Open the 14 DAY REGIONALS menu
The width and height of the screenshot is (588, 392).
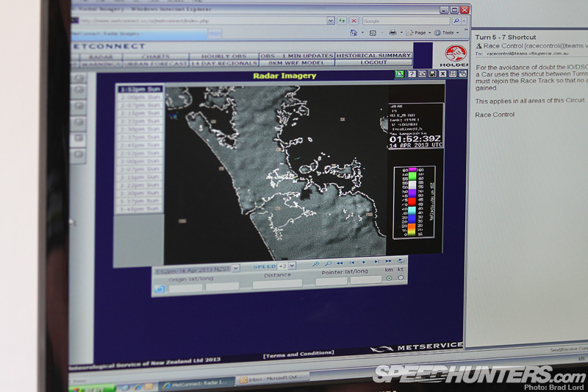click(x=224, y=63)
